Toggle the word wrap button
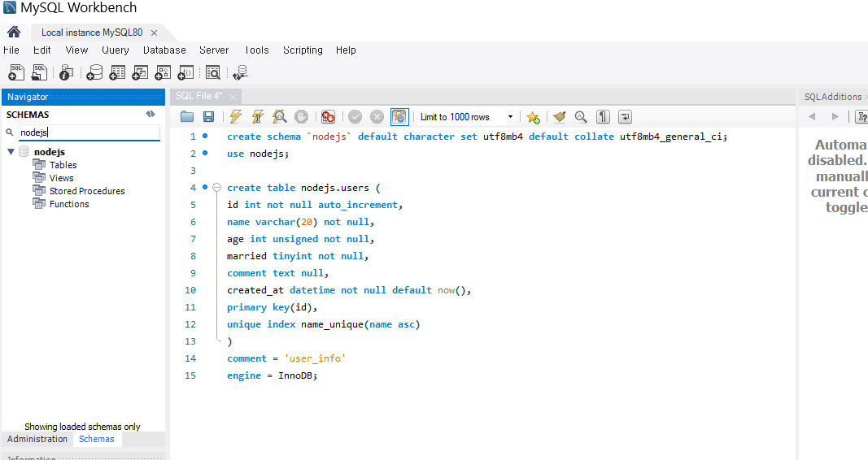868x460 pixels. click(x=625, y=117)
